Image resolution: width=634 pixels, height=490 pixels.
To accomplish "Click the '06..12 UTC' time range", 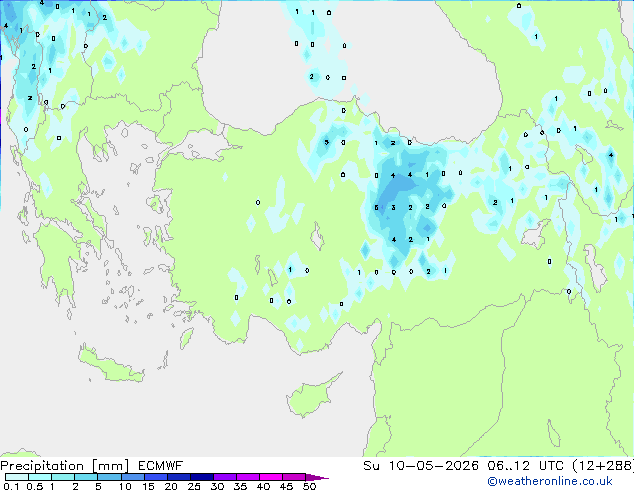I will click(x=525, y=466).
